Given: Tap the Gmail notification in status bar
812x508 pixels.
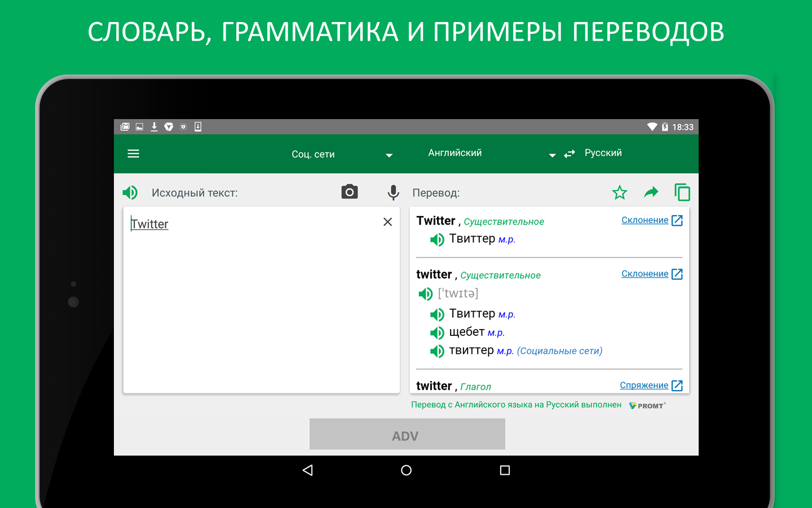Looking at the screenshot, I should (125, 126).
